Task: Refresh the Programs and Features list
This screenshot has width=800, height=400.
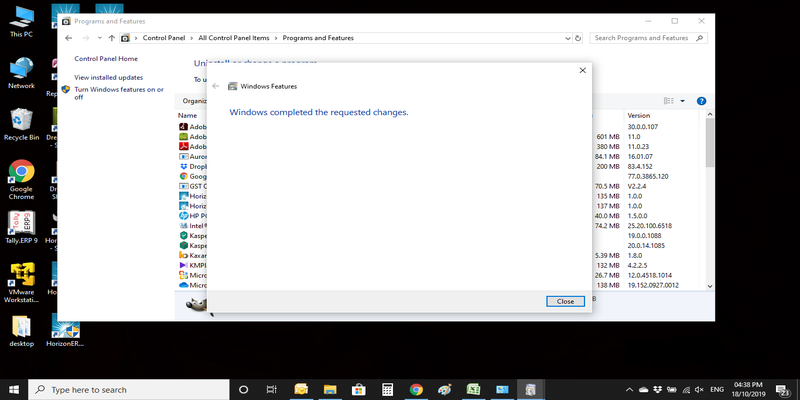Action: pos(578,38)
